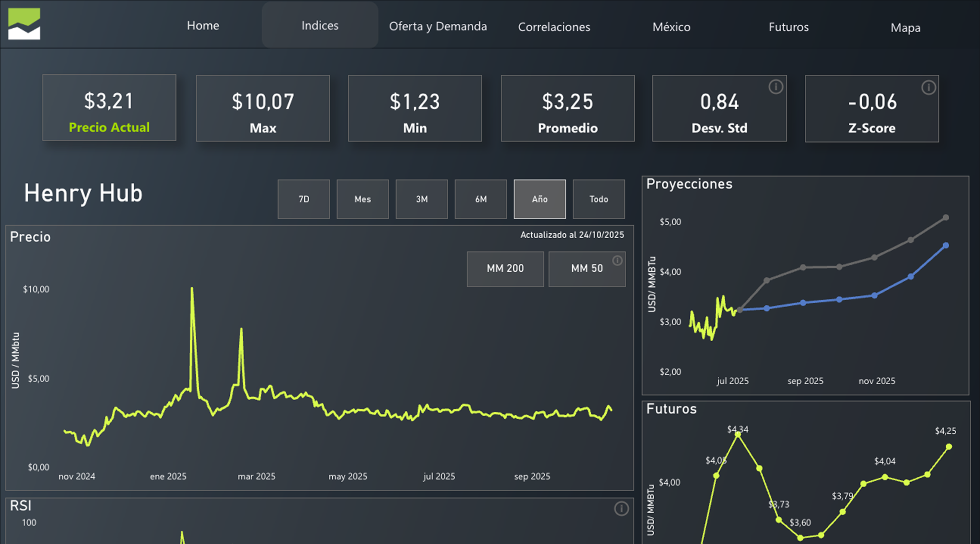
Task: Go to the Home tab
Action: [203, 26]
